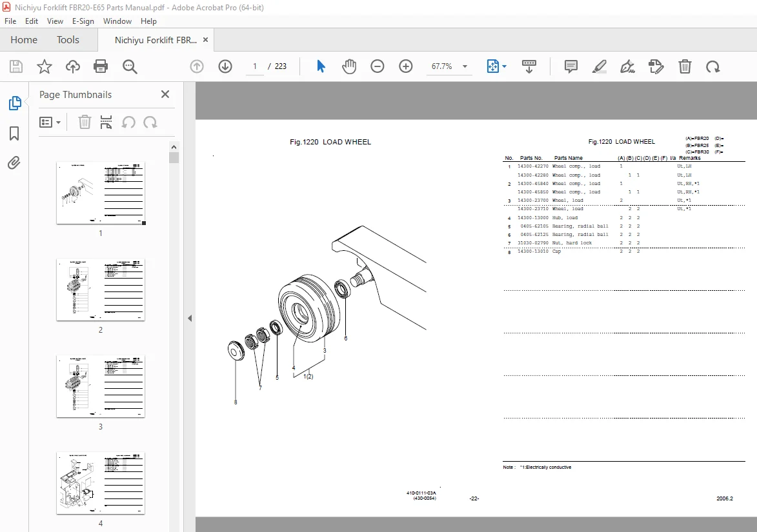Open the Page Thumbnails sidebar icon

point(15,103)
